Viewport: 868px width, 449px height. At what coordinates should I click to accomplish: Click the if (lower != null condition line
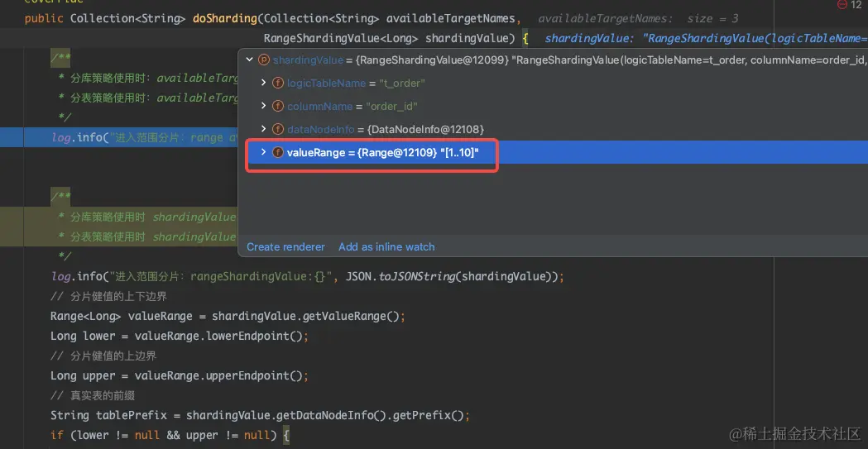170,435
